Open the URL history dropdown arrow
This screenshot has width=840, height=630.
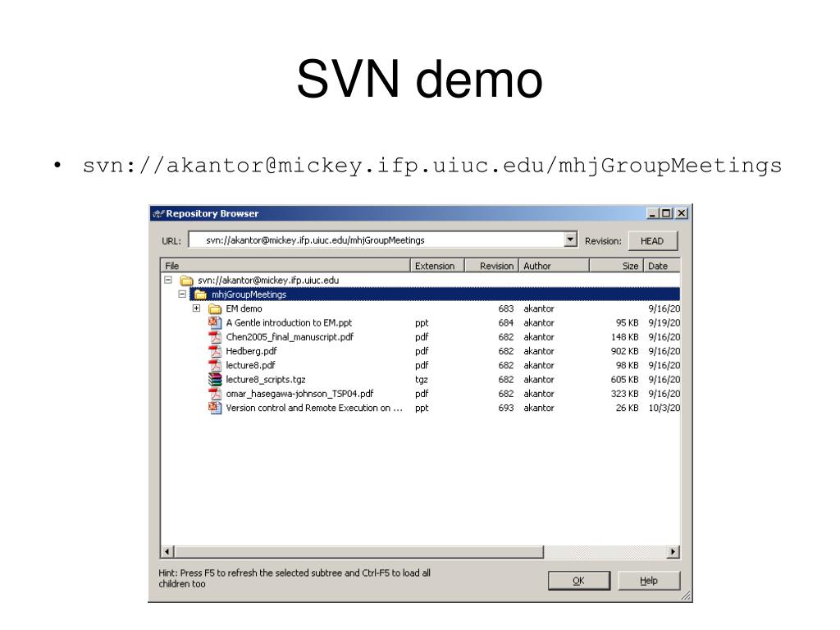pyautogui.click(x=571, y=240)
